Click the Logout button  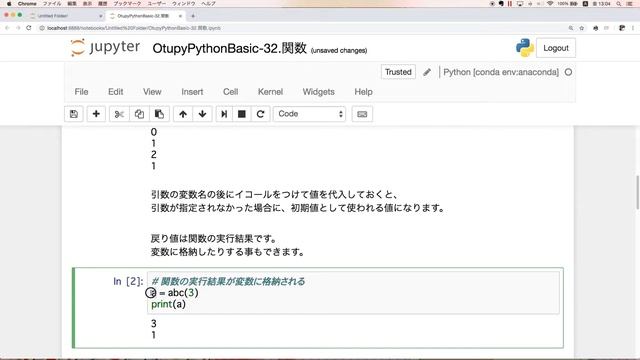coord(556,48)
